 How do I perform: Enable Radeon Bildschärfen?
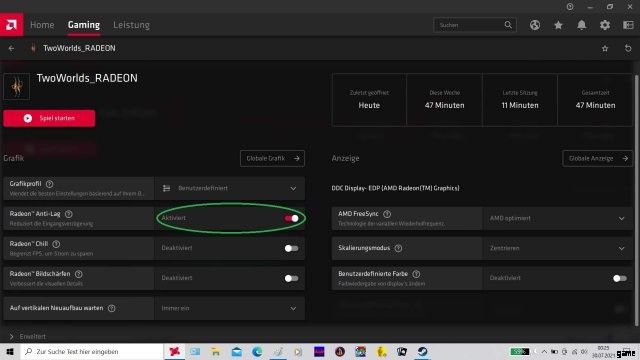click(291, 278)
